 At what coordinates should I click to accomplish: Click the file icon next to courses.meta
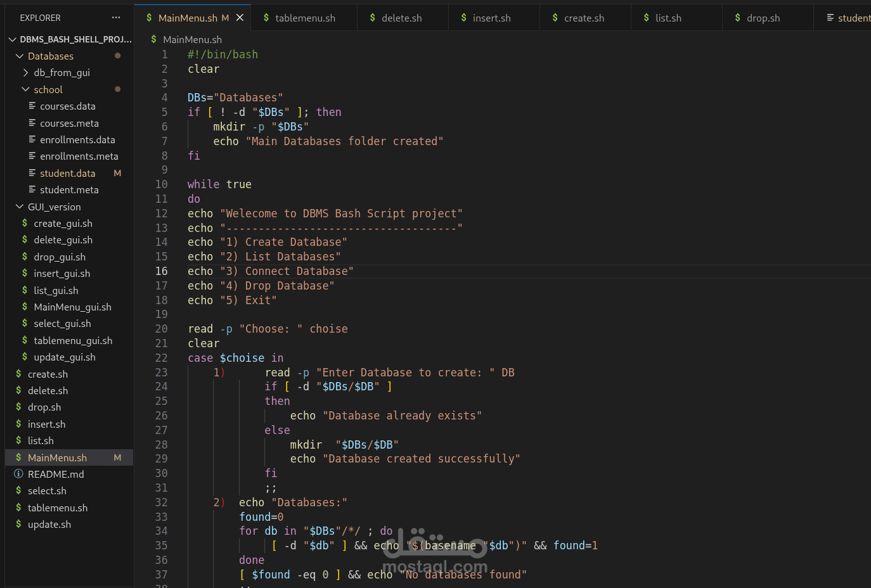pyautogui.click(x=33, y=123)
